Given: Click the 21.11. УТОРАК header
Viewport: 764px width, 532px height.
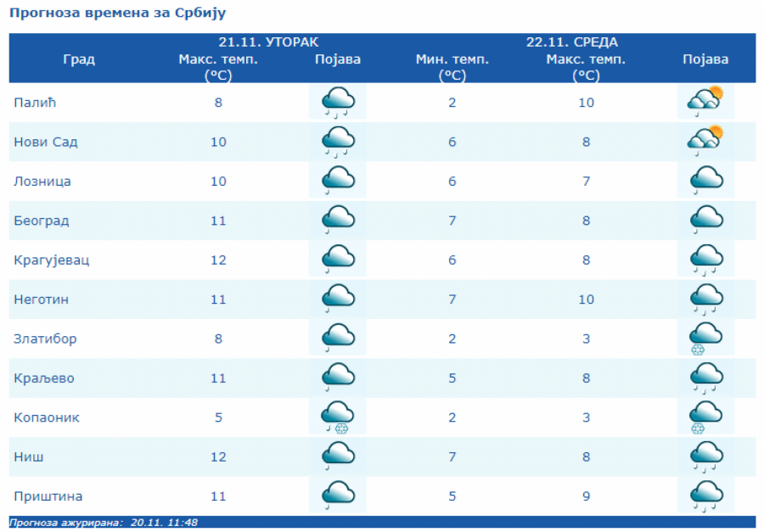Looking at the screenshot, I should tap(268, 42).
